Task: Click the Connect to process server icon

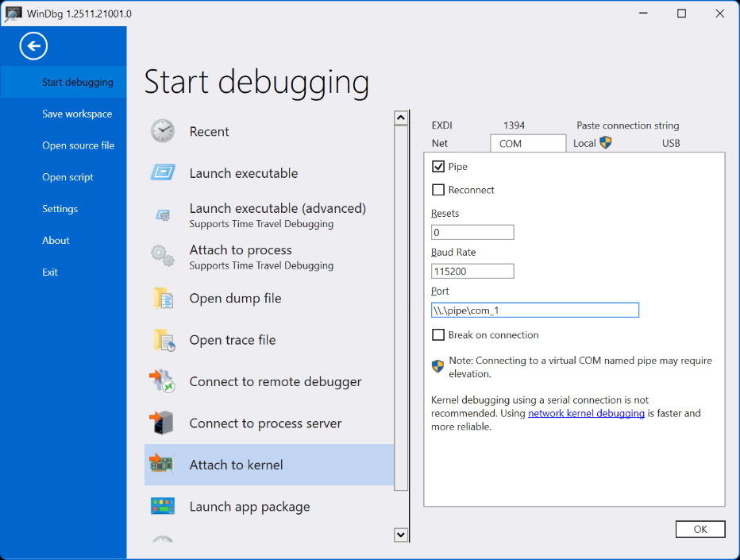Action: (x=163, y=423)
